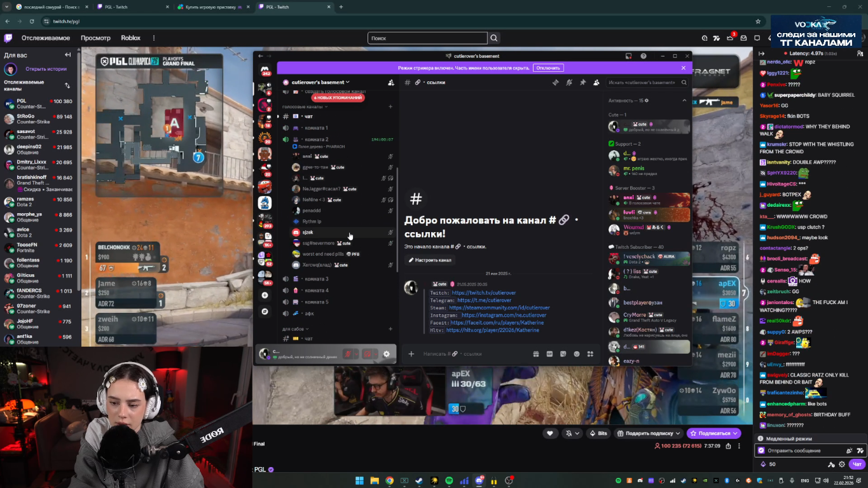Join voice channel комната 1
Viewport: 868px width, 488px height.
click(338, 128)
